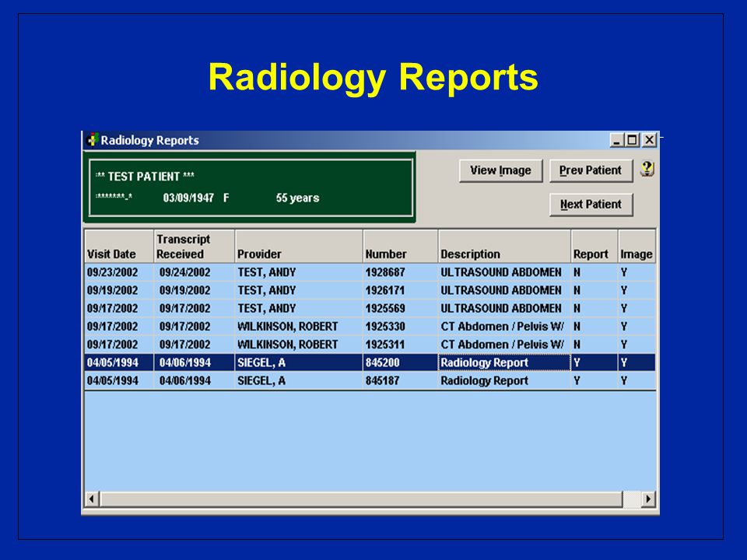Click the Description column header

[504, 247]
